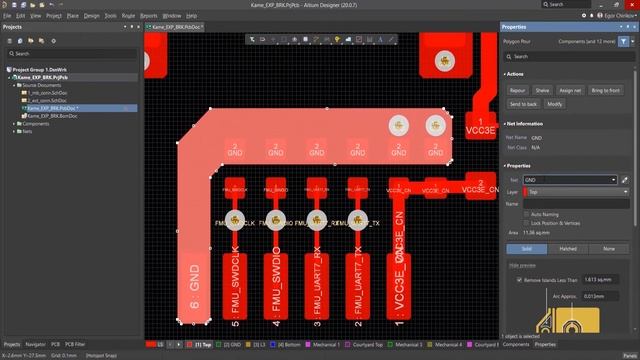Click the Projects panel compile document icon

click(x=20, y=41)
